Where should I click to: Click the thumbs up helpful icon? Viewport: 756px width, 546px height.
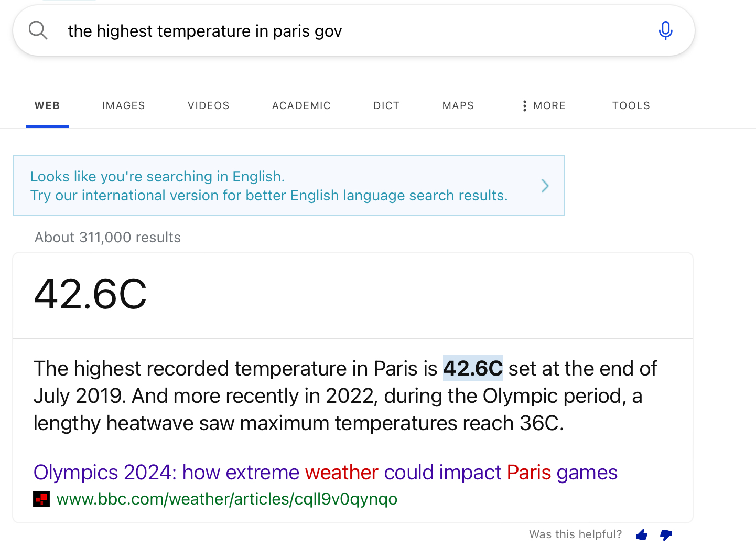pos(642,534)
